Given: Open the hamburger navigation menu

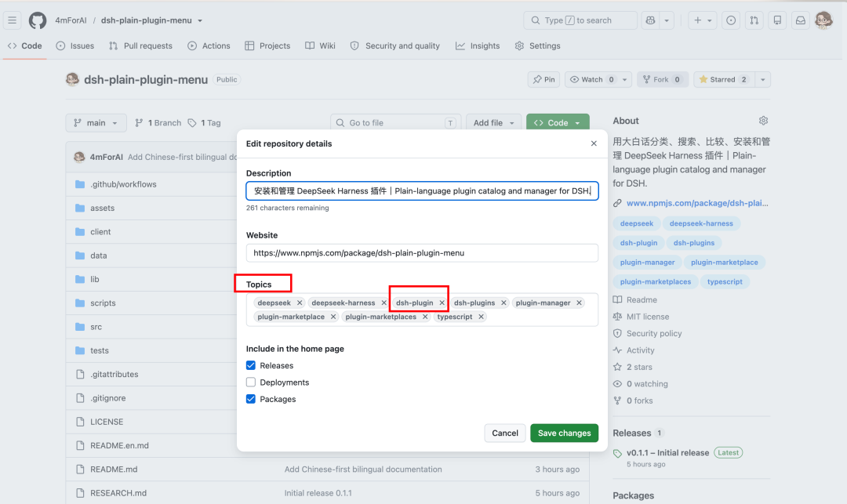Looking at the screenshot, I should 12,20.
